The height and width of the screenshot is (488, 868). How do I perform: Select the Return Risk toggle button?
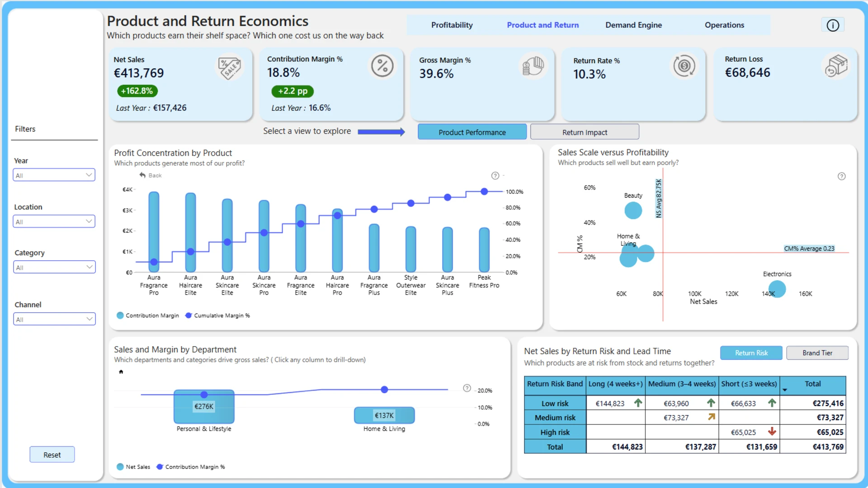click(x=751, y=353)
